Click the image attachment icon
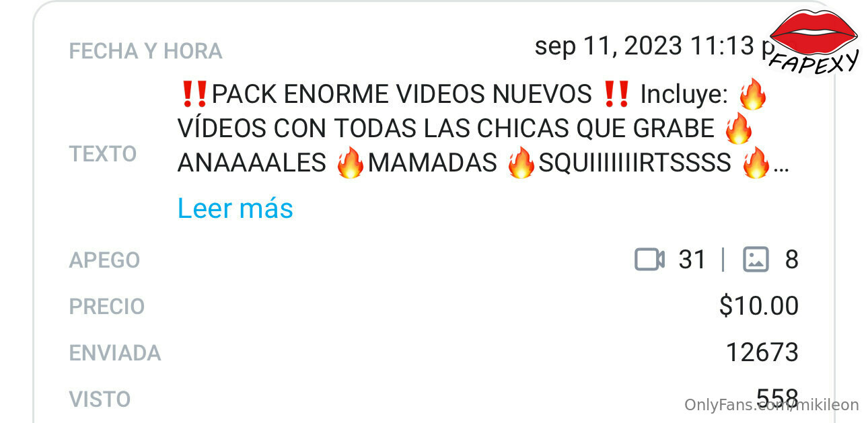The height and width of the screenshot is (423, 868). click(756, 259)
